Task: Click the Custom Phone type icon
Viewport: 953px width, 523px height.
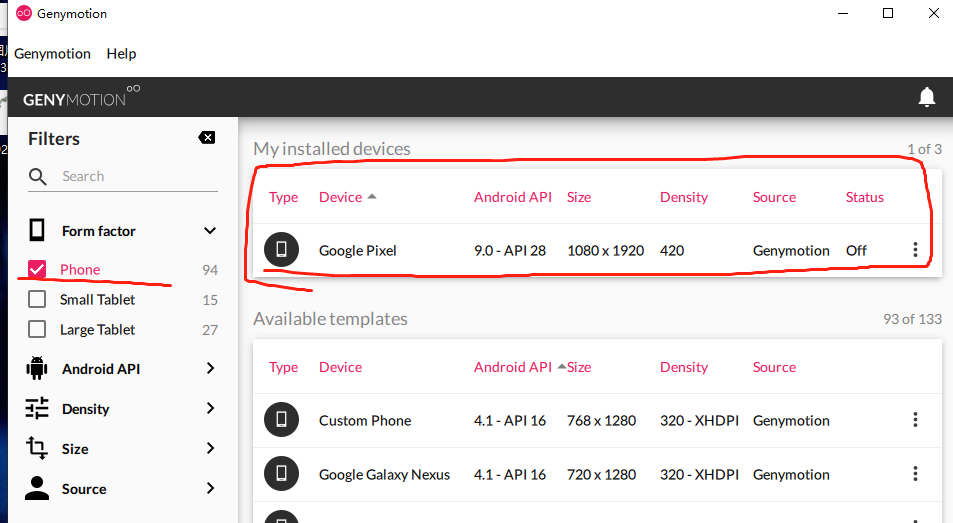Action: (281, 420)
